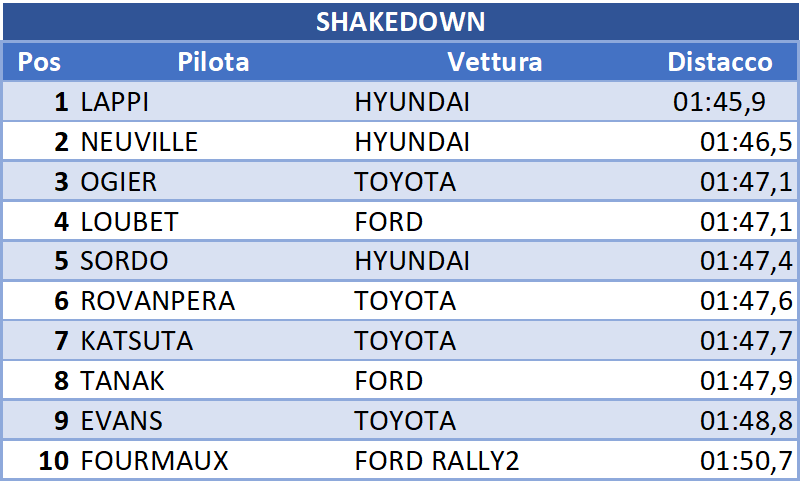Click the SHAKEDOWN title header
The height and width of the screenshot is (481, 800).
[400, 21]
